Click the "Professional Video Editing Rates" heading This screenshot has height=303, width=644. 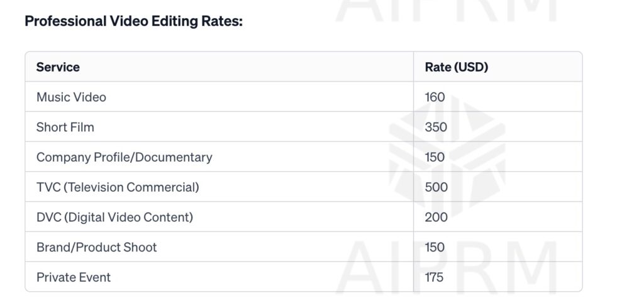(133, 21)
